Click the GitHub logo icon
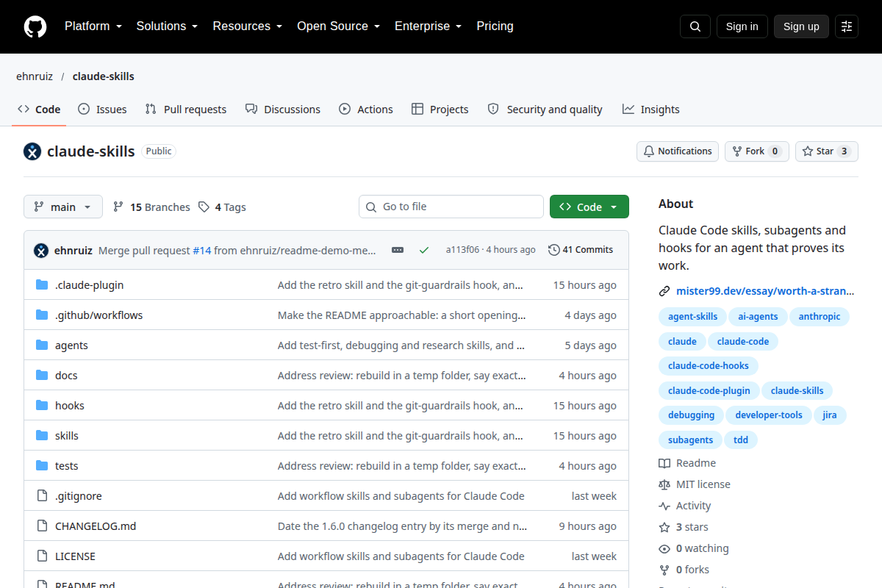Image resolution: width=882 pixels, height=588 pixels. pos(35,26)
